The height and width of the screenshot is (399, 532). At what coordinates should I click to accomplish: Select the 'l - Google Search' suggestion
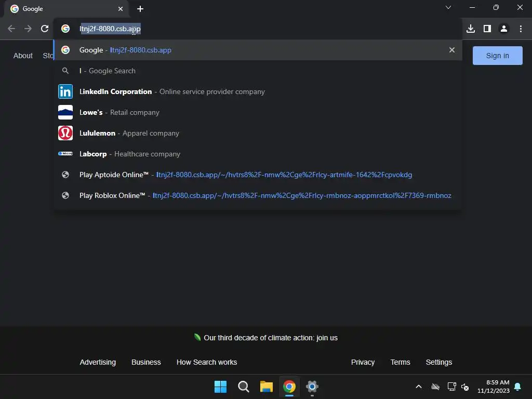point(258,71)
